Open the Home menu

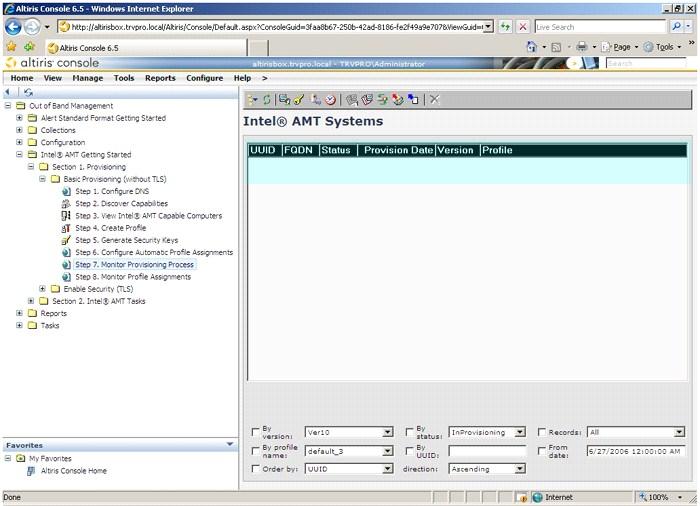click(x=22, y=78)
